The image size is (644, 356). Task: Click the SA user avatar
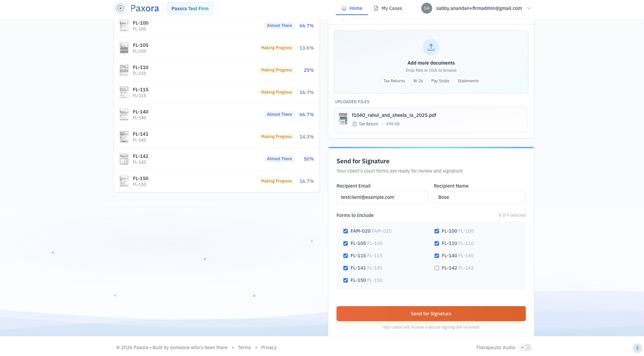click(x=426, y=8)
